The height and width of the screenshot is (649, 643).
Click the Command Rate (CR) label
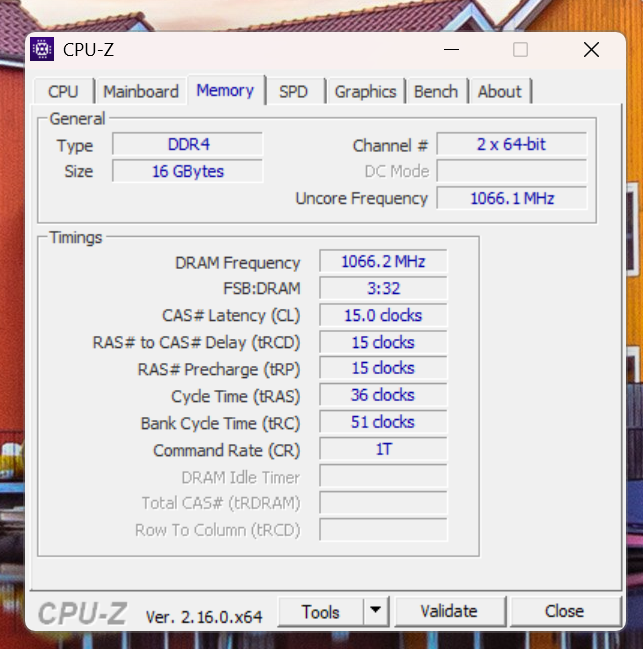point(227,450)
